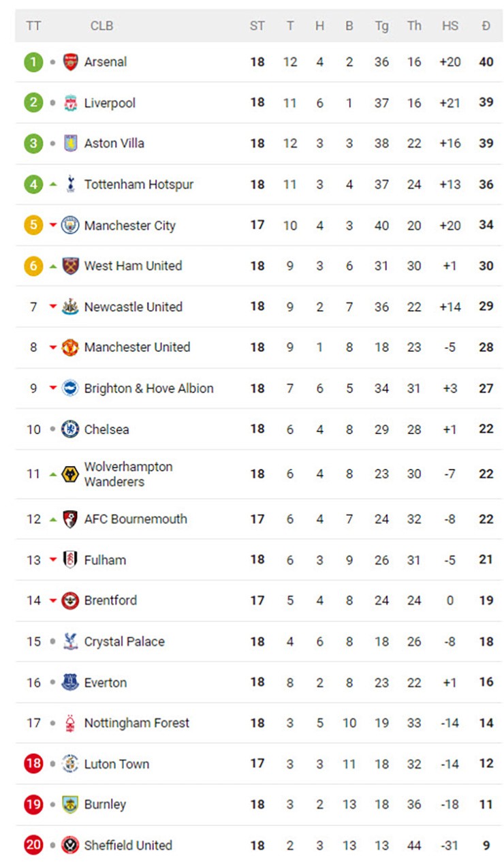Screen dimensions: 504x862
Task: Open the Manchester United team name
Action: pos(137,348)
